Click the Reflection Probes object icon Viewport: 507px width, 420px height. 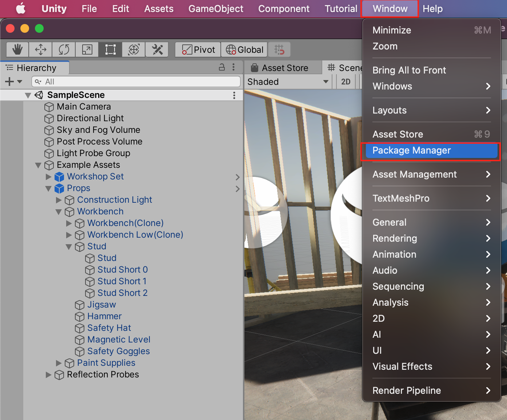coord(59,375)
